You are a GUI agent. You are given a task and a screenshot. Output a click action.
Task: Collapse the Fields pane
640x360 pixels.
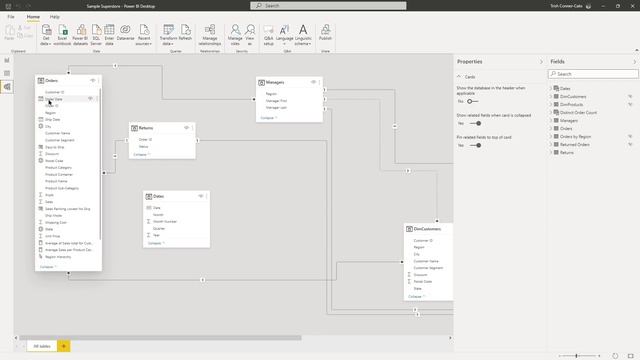point(635,62)
